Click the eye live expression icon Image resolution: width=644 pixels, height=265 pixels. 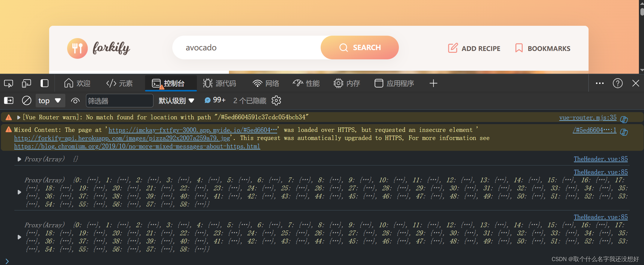tap(75, 101)
